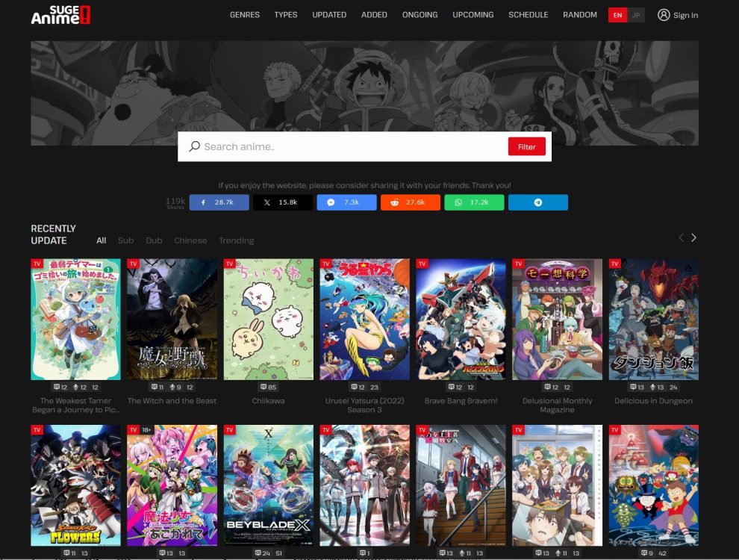Click the 18+ badge on the magical girl poster
Screen dimensions: 739x560
coord(146,430)
